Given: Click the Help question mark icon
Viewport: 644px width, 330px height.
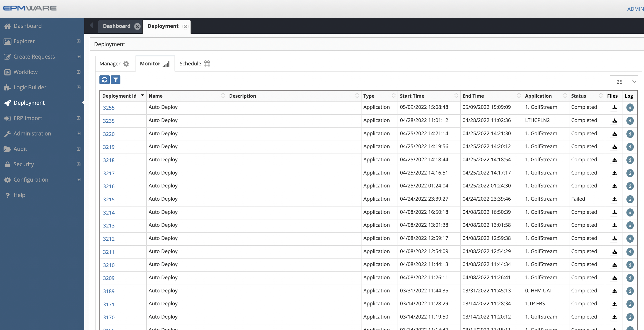Looking at the screenshot, I should coord(7,195).
